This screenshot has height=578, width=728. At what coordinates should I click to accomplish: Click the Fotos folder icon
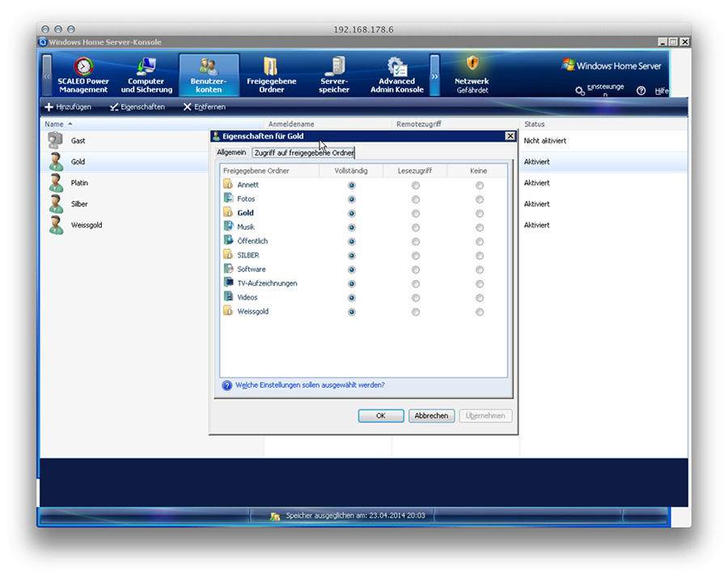[x=228, y=198]
